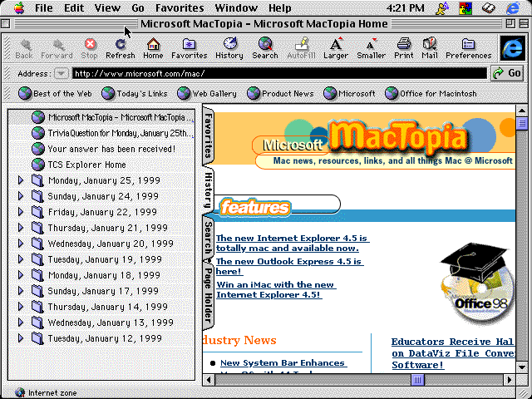Click the Forward toolbar button
Screen dimensions: 532x399
coord(57,49)
